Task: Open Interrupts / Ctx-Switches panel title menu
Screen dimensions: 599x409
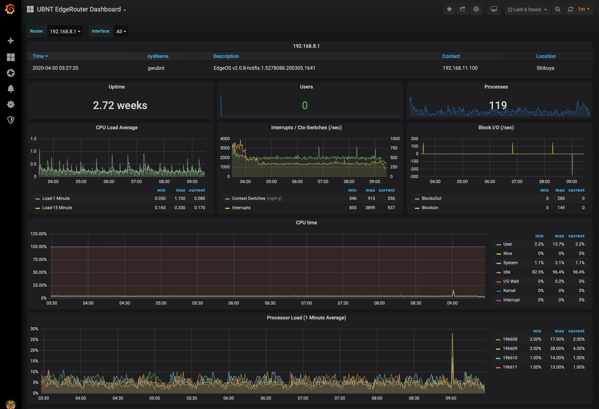Action: tap(306, 128)
